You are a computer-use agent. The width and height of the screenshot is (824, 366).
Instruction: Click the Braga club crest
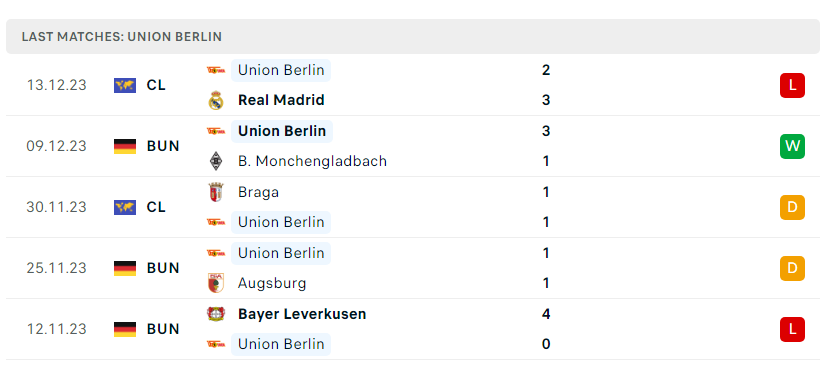[x=216, y=192]
